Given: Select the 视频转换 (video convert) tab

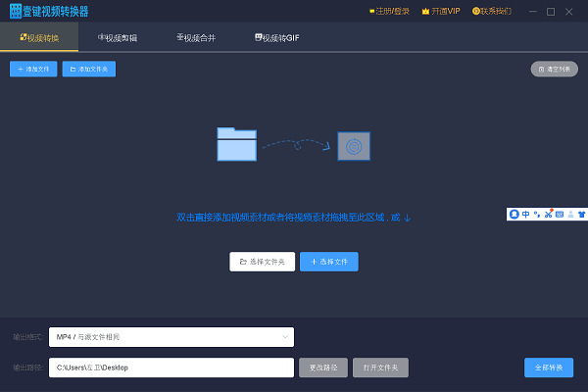Looking at the screenshot, I should pos(39,37).
